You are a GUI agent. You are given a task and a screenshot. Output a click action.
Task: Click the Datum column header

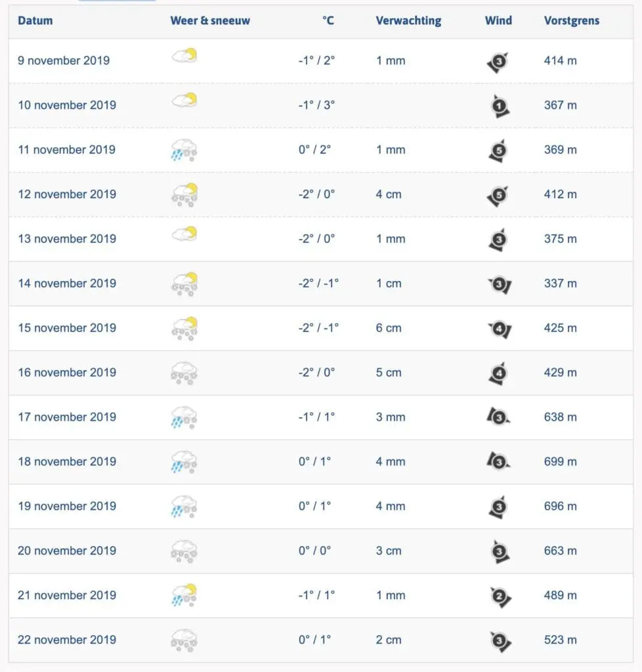[x=35, y=20]
